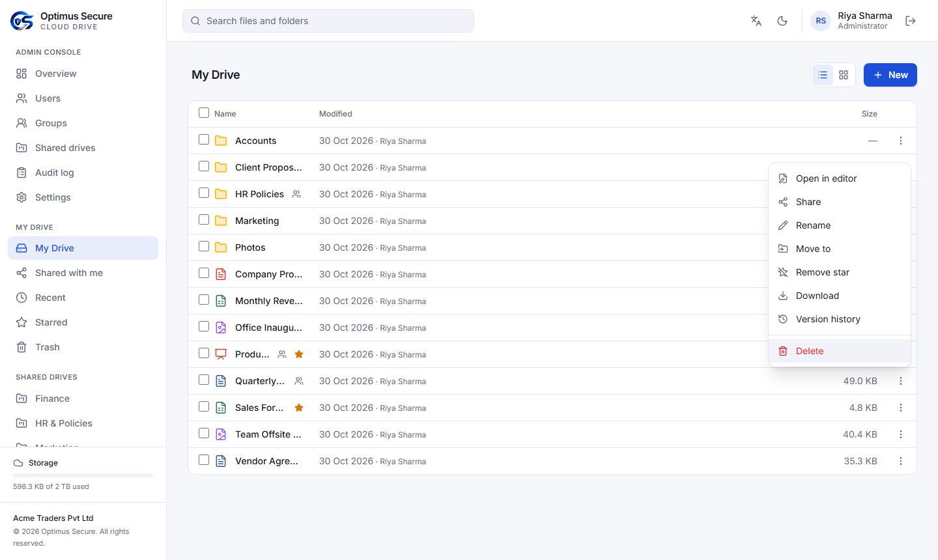Select the Marketing folder checkbox
Image resolution: width=938 pixels, height=560 pixels.
pyautogui.click(x=204, y=219)
